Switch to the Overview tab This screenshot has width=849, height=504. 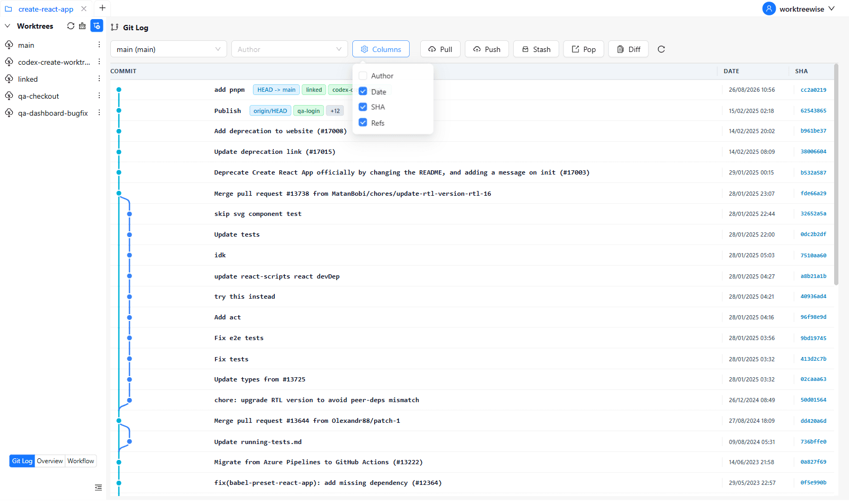(50, 461)
